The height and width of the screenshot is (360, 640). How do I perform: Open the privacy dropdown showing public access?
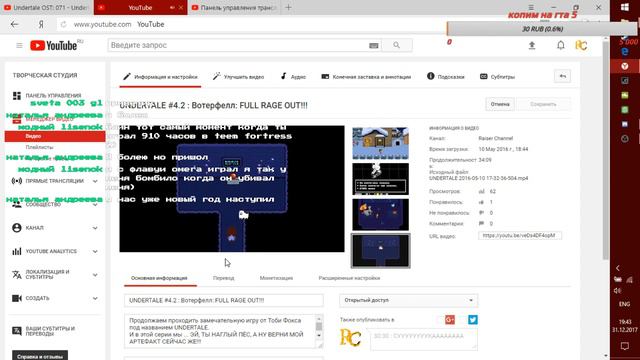(x=408, y=300)
